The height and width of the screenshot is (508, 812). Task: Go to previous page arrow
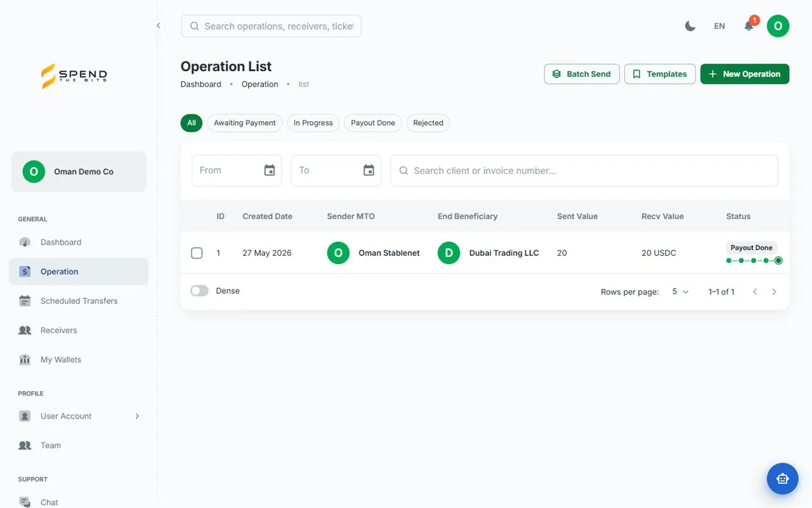[755, 291]
